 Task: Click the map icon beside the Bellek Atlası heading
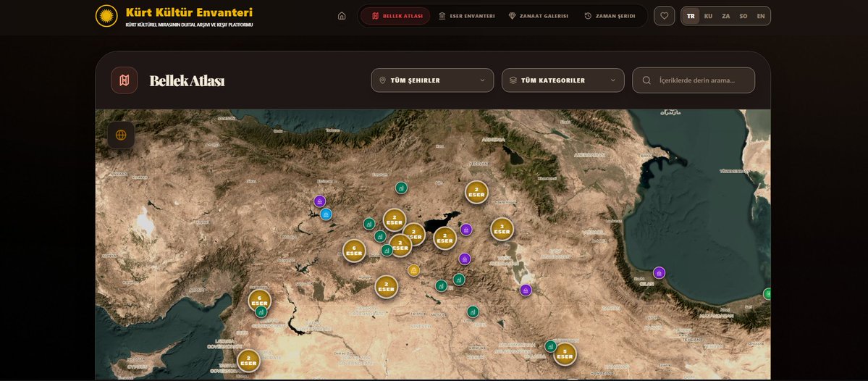tap(124, 80)
